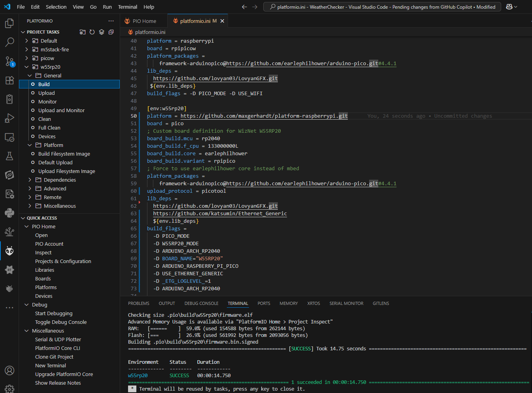Click the VS Code logo icon

[x=7, y=7]
